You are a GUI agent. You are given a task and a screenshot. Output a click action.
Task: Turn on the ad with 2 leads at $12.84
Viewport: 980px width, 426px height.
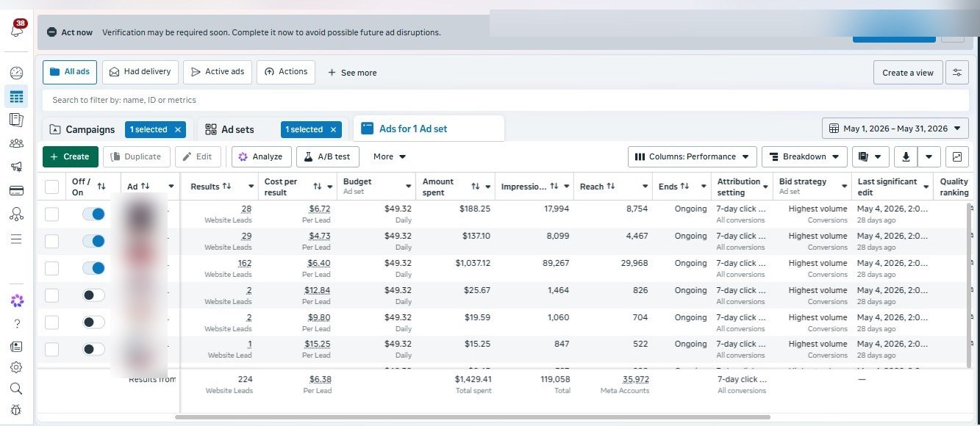point(93,295)
